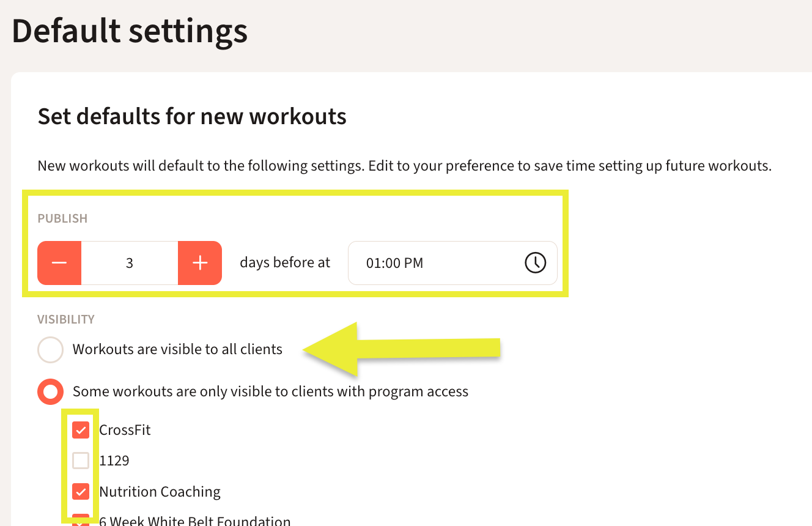Viewport: 812px width, 526px height.
Task: Click the PUBLISH section label
Action: pyautogui.click(x=62, y=218)
